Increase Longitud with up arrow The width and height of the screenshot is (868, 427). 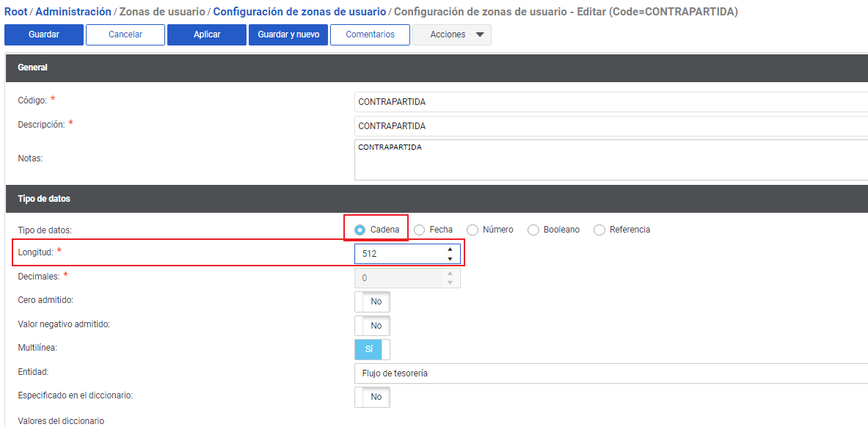(x=450, y=249)
